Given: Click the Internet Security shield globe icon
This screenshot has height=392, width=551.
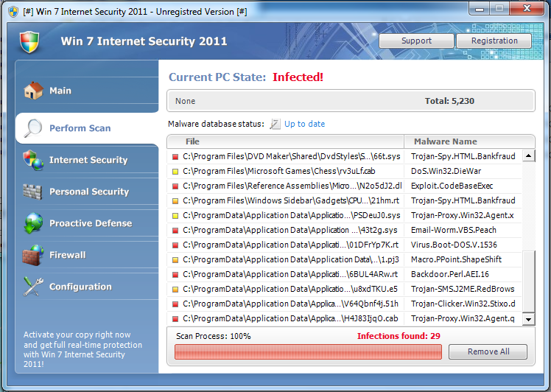Looking at the screenshot, I should click(x=33, y=160).
